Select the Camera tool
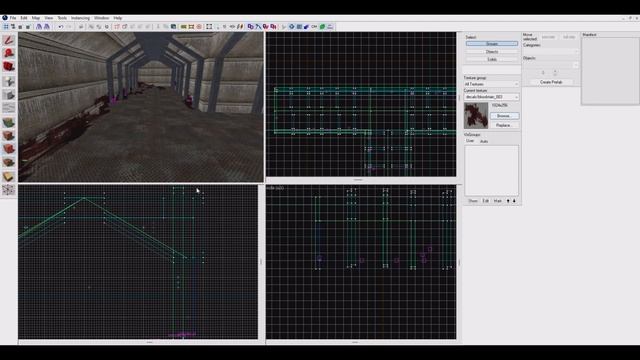Image resolution: width=640 pixels, height=360 pixels. tap(9, 67)
